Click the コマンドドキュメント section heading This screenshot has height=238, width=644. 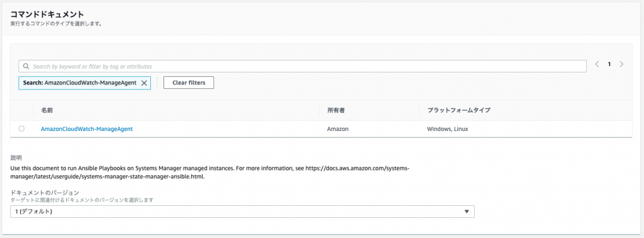[x=47, y=14]
